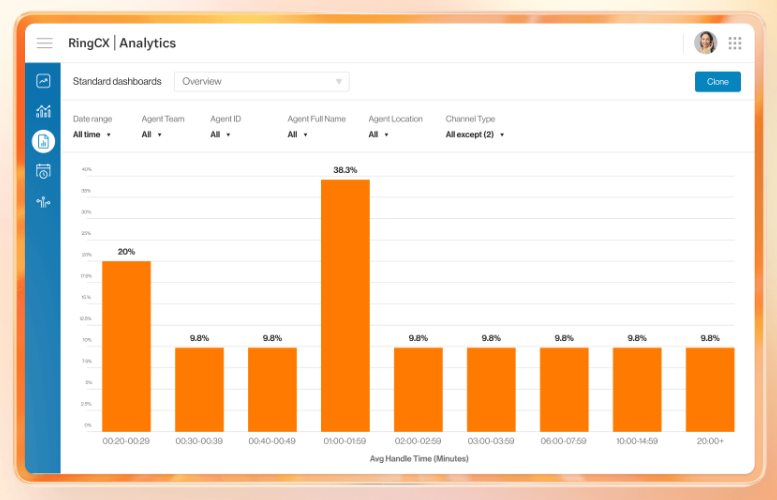
Task: Select the 01:00-01:59 bar showing 38.3%
Action: (x=345, y=306)
